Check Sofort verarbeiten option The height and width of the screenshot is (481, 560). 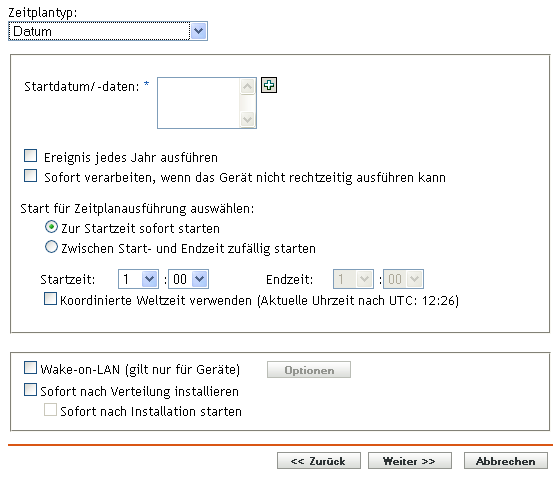30,176
